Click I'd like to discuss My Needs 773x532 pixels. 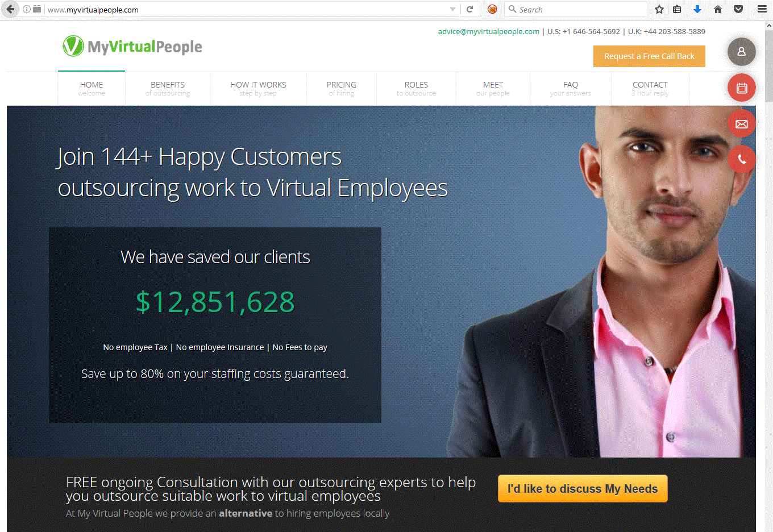[x=583, y=489]
